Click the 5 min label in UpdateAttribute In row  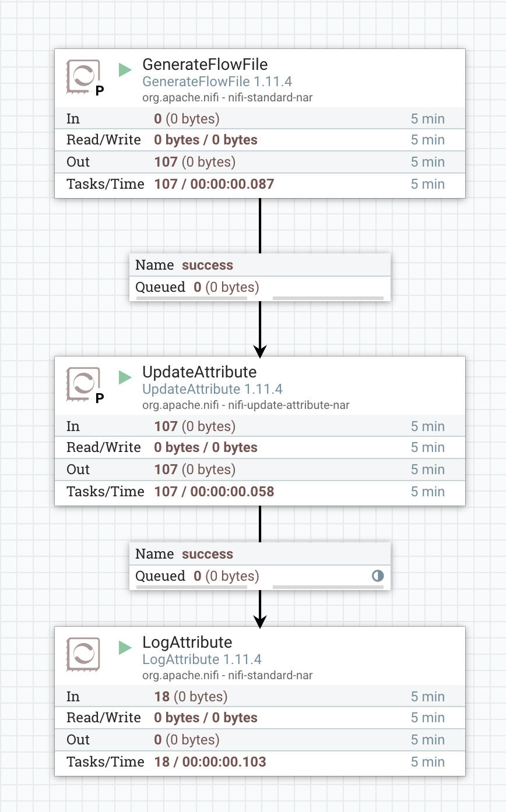[428, 426]
